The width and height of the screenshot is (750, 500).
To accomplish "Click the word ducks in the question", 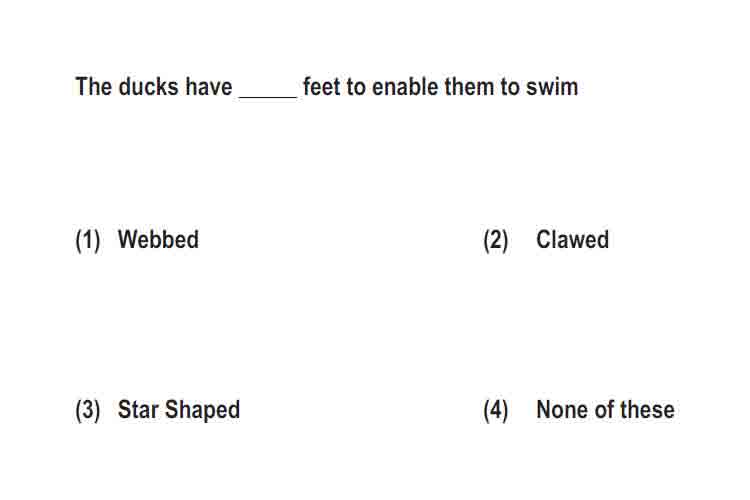I will point(148,87).
